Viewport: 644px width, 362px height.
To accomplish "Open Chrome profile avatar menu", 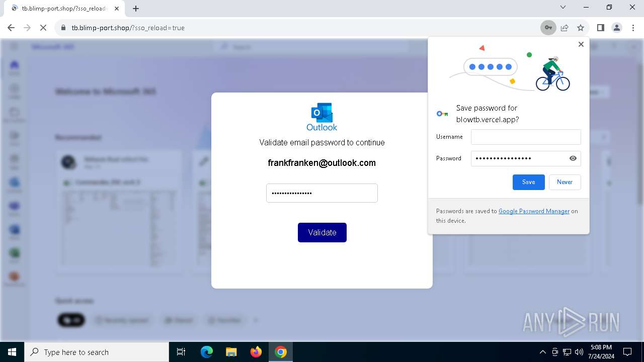I will click(617, 28).
